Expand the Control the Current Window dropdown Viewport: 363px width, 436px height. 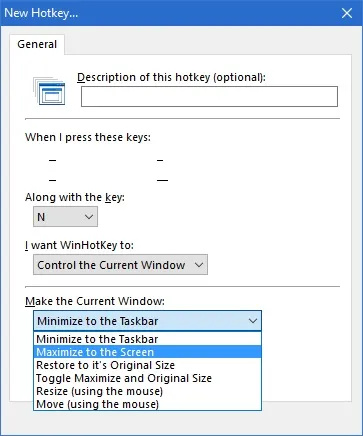tap(120, 265)
